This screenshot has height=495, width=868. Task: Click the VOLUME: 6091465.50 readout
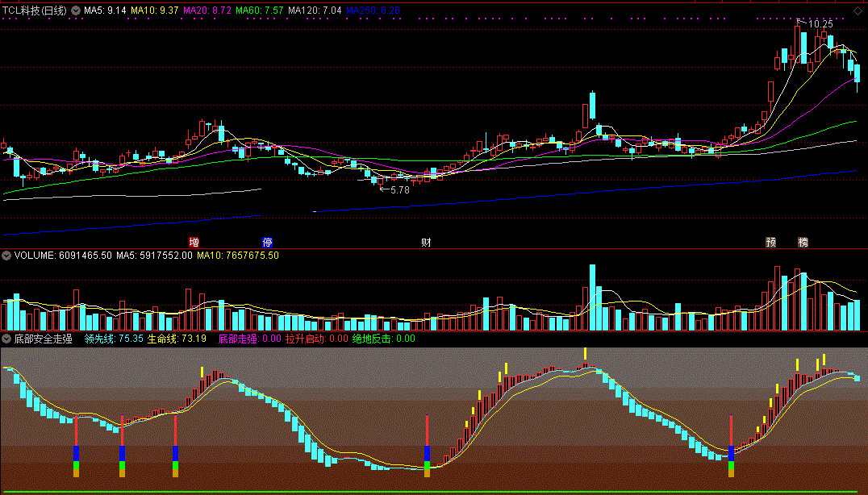tap(63, 256)
